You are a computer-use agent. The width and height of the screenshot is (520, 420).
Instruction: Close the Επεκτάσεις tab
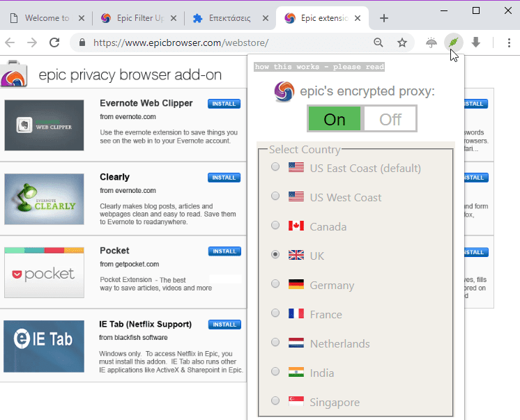266,18
